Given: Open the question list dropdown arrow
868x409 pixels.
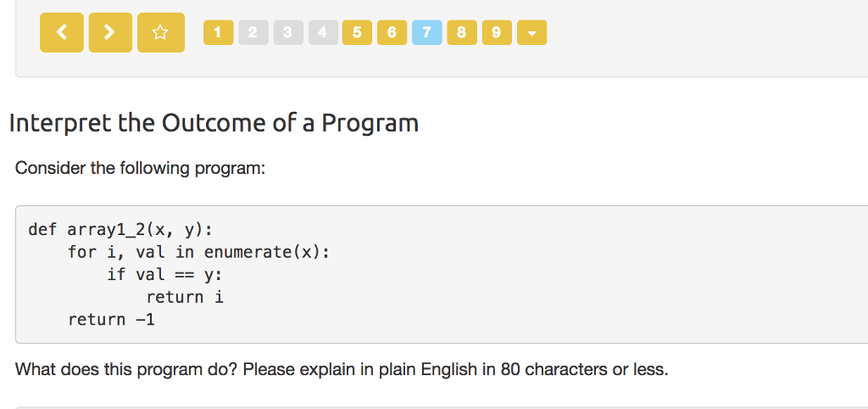Looking at the screenshot, I should click(531, 33).
